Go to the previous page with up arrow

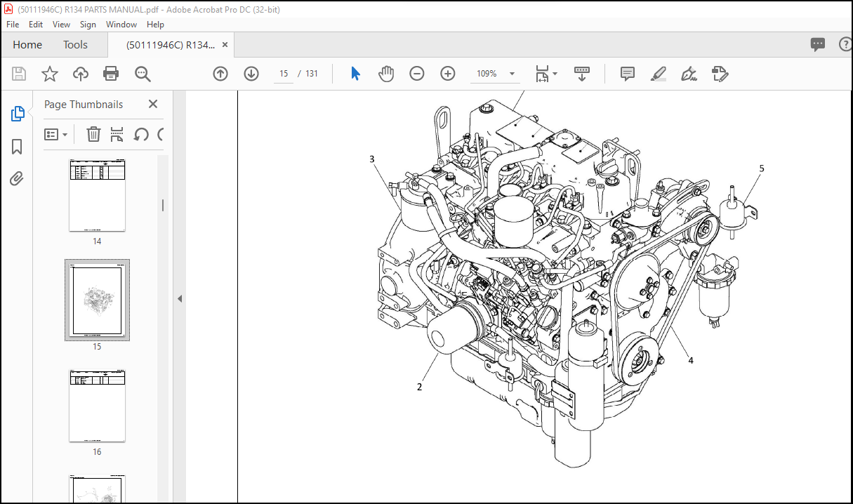(220, 74)
